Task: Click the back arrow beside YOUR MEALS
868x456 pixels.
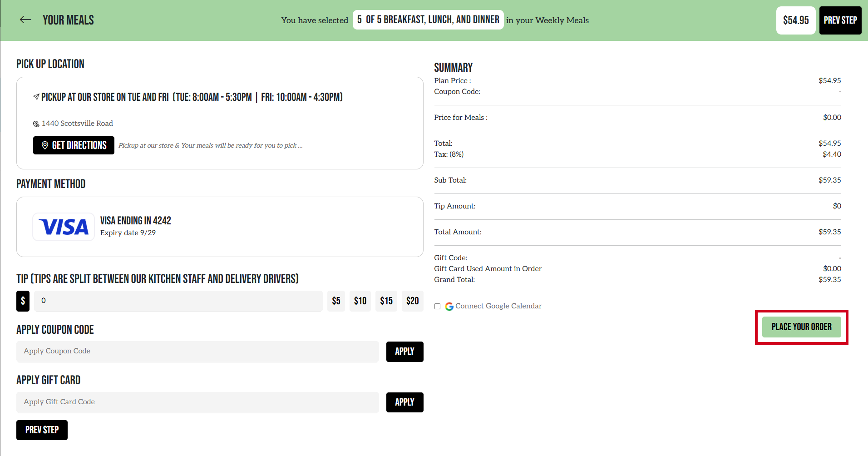Action: (x=25, y=20)
